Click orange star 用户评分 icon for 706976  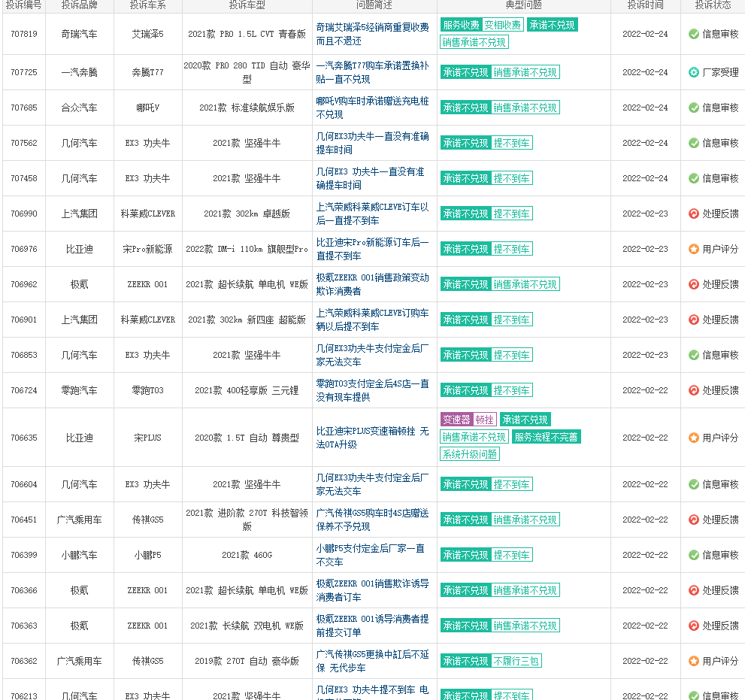click(693, 249)
